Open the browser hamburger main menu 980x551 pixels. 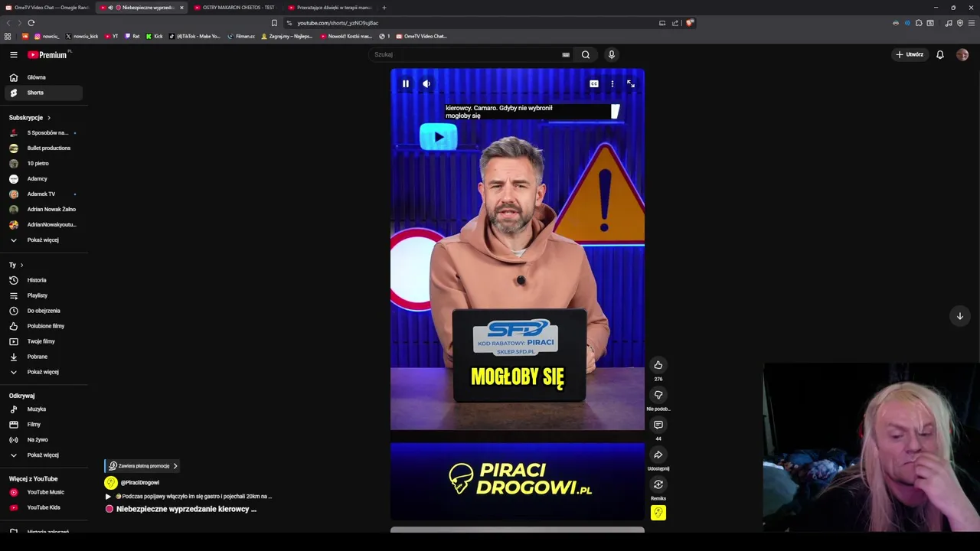[972, 23]
